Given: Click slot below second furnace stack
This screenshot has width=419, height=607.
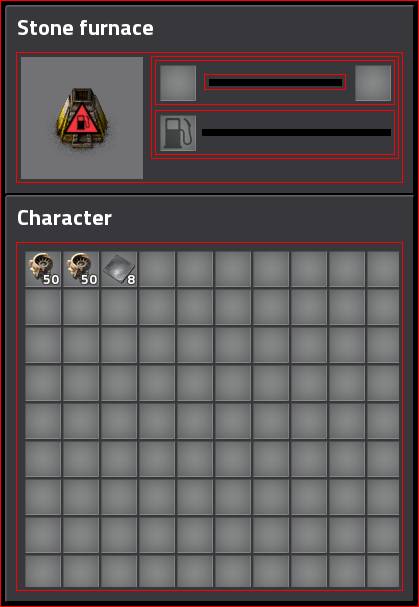Looking at the screenshot, I should coord(81,307).
